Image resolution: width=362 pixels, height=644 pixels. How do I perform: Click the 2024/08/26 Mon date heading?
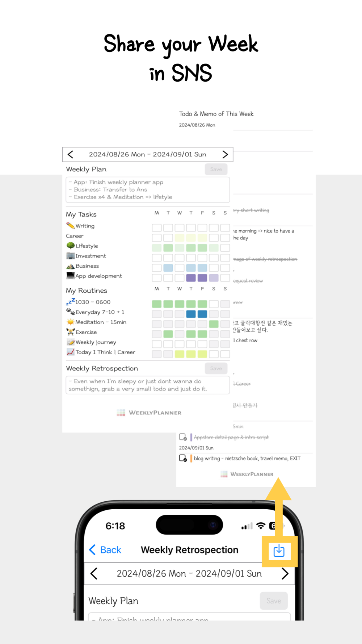coord(197,125)
